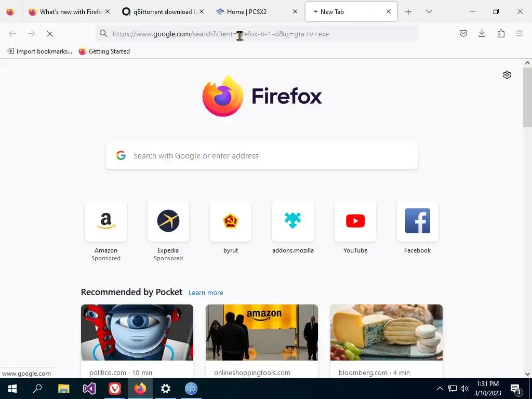The height and width of the screenshot is (399, 532).
Task: Go back with the back arrow
Action: 12,34
